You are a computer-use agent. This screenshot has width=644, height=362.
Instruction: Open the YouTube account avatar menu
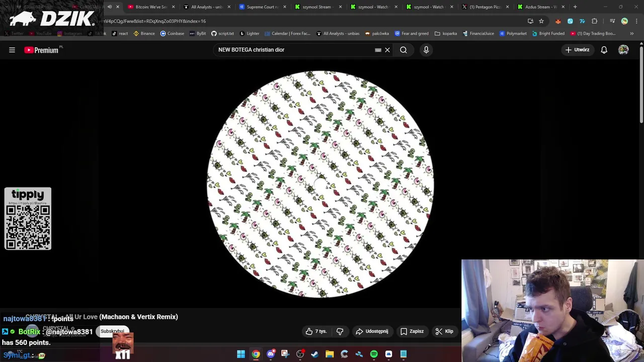623,50
